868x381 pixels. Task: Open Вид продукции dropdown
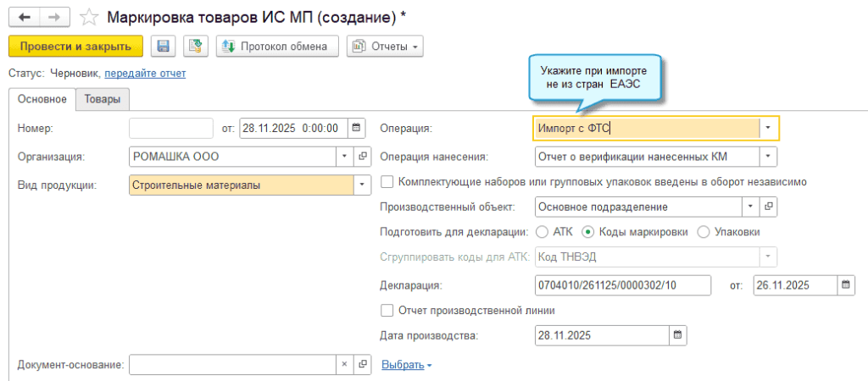coord(363,185)
